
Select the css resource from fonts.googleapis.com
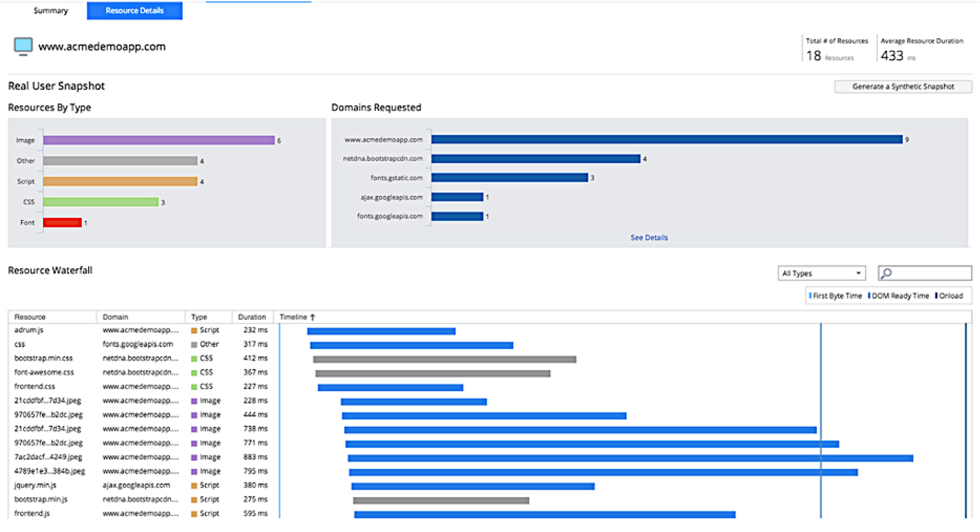click(490, 345)
